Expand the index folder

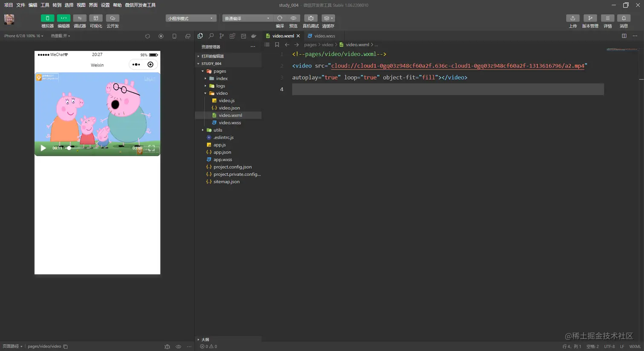click(x=228, y=78)
